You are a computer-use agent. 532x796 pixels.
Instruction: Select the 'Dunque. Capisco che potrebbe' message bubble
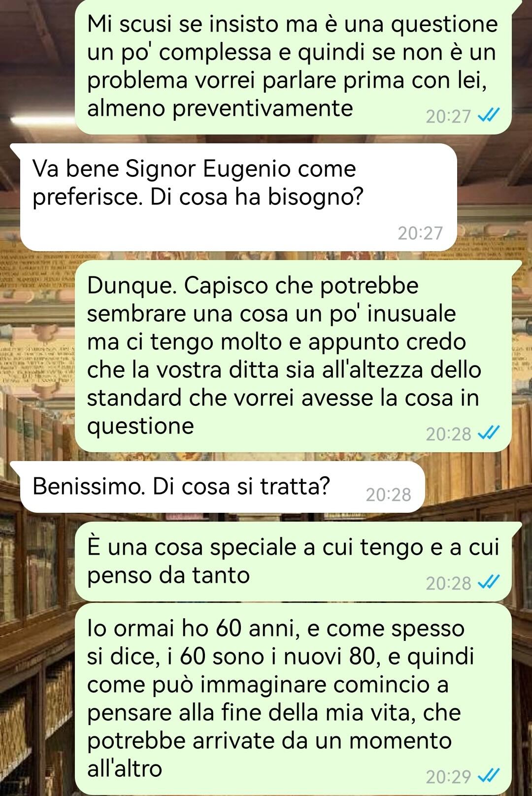pyautogui.click(x=293, y=356)
